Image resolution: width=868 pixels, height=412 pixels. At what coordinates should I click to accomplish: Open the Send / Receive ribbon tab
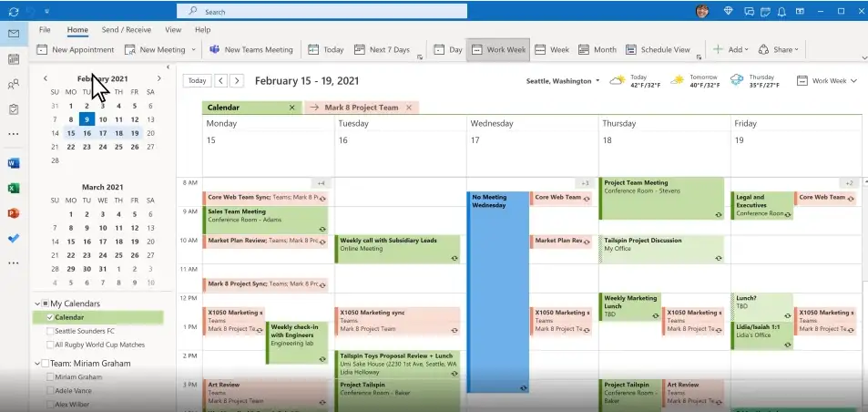tap(128, 30)
